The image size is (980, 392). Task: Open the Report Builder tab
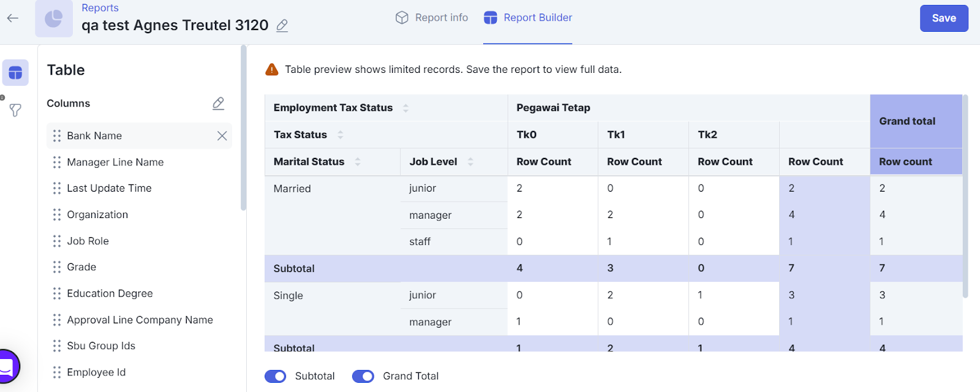[528, 18]
